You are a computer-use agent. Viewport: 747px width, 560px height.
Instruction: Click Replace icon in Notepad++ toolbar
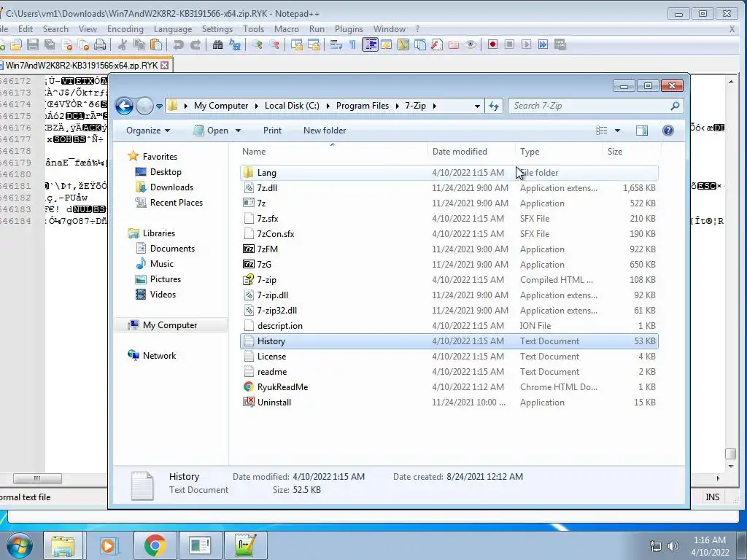coord(234,44)
